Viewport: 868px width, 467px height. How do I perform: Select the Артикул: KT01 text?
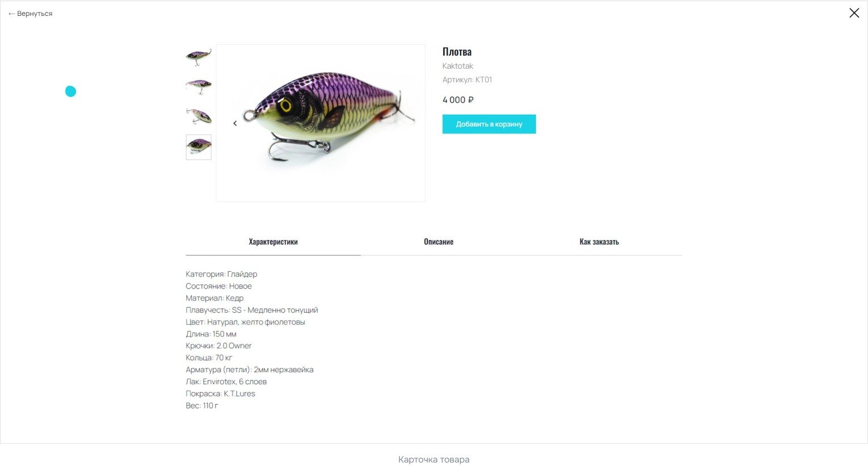pyautogui.click(x=467, y=80)
